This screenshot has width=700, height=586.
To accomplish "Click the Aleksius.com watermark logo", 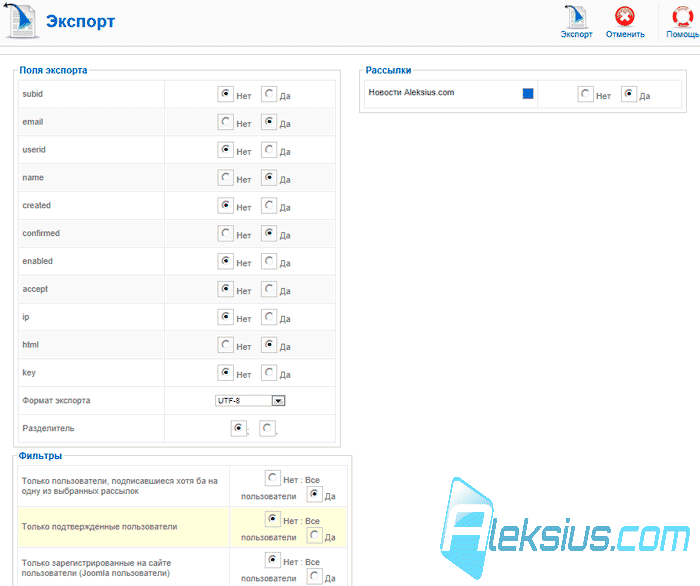I will click(x=565, y=528).
